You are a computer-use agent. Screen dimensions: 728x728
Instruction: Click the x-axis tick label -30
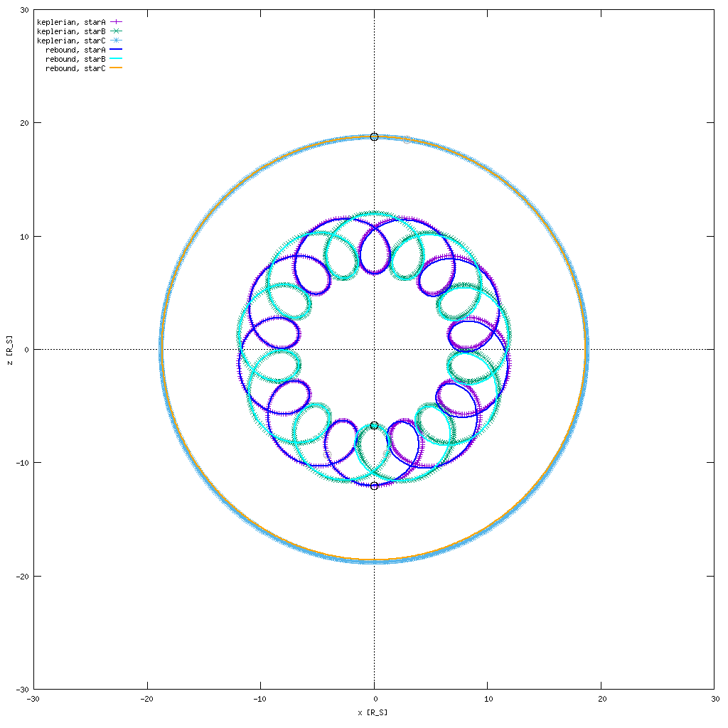[33, 700]
